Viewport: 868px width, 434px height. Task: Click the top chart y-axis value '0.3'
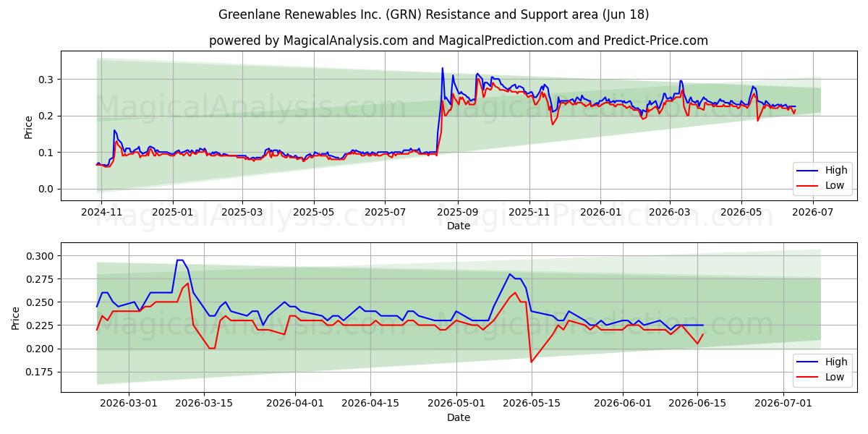(47, 80)
